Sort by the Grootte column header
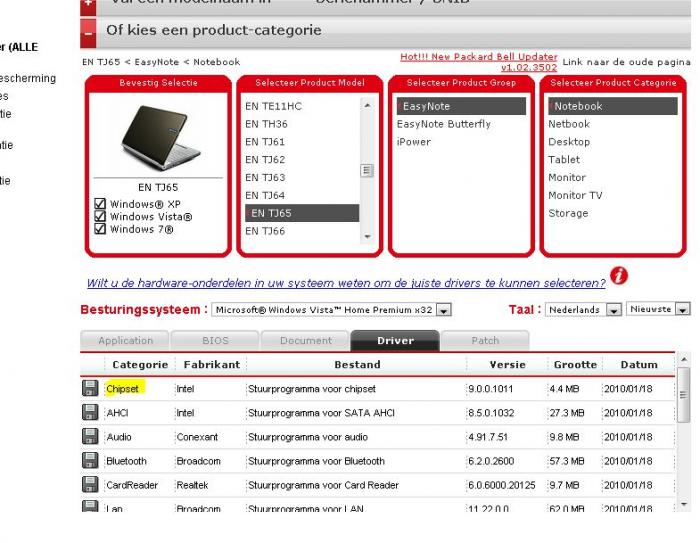The image size is (700, 543). point(575,365)
